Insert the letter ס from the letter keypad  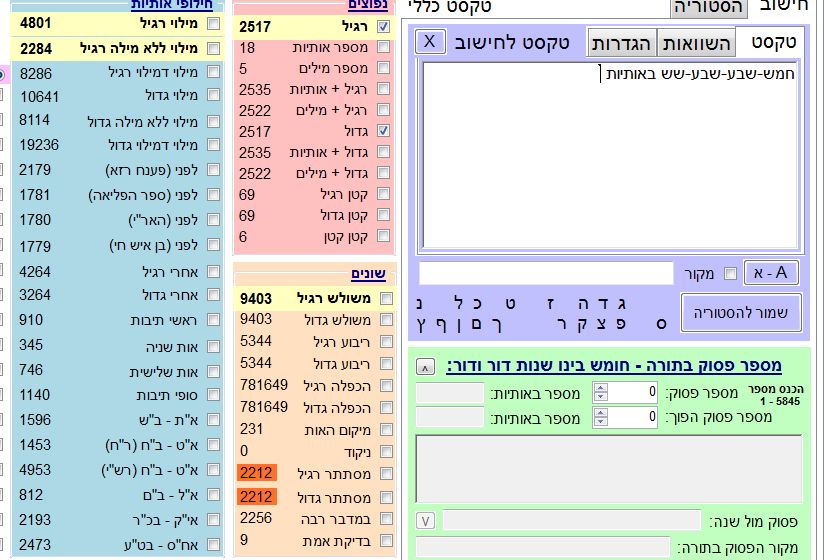point(660,325)
